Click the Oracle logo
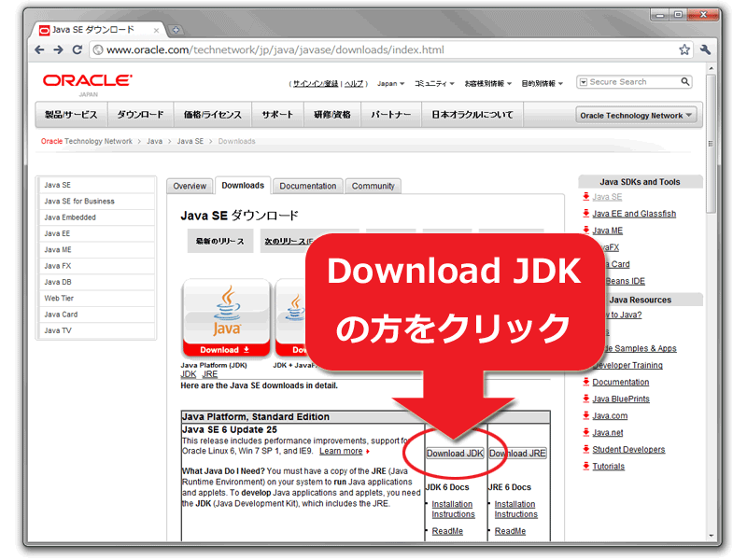747x560 pixels. pos(87,80)
